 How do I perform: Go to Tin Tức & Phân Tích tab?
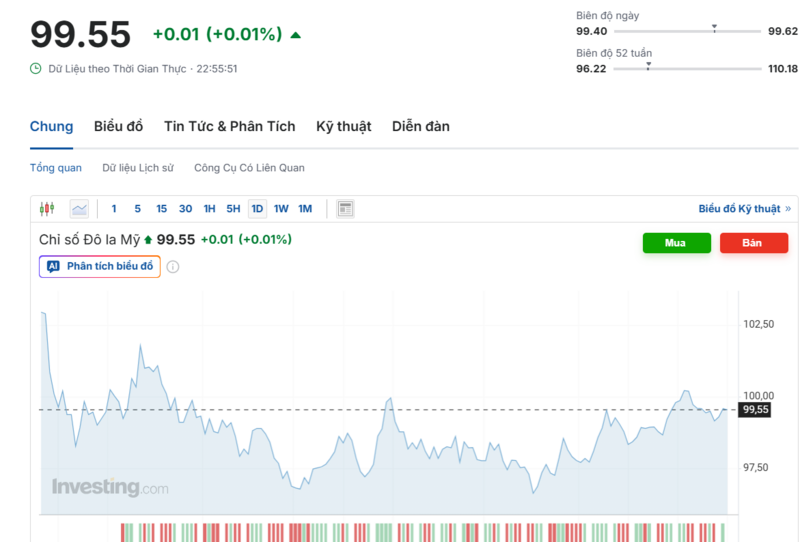pos(230,126)
